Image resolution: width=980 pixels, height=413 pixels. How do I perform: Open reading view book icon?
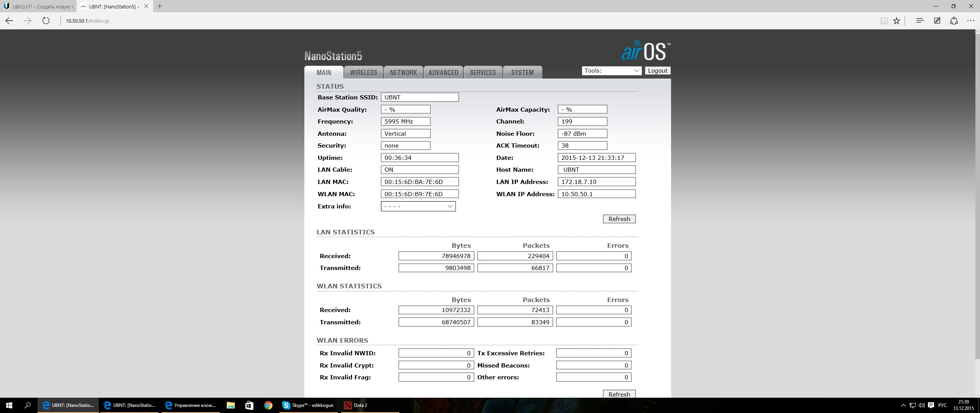(x=884, y=21)
